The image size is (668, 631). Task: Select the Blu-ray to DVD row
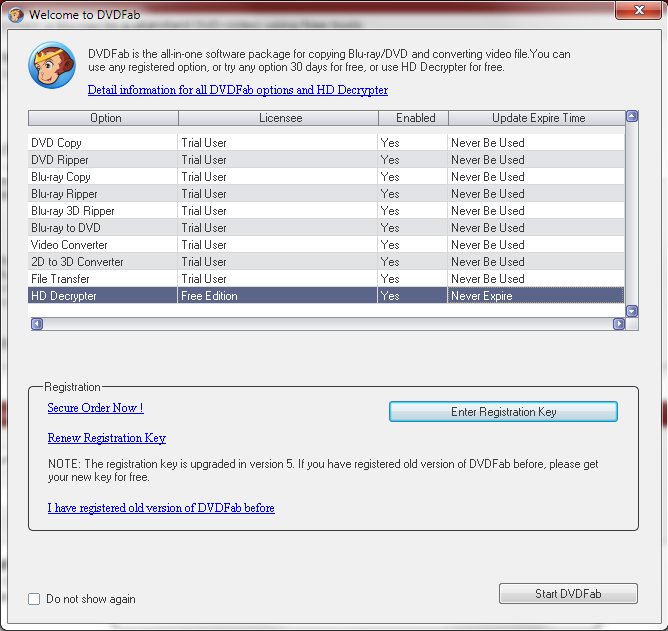(326, 228)
